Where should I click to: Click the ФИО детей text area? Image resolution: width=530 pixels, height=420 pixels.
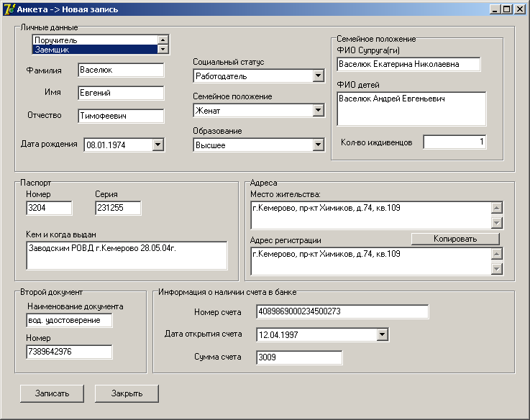pyautogui.click(x=411, y=109)
